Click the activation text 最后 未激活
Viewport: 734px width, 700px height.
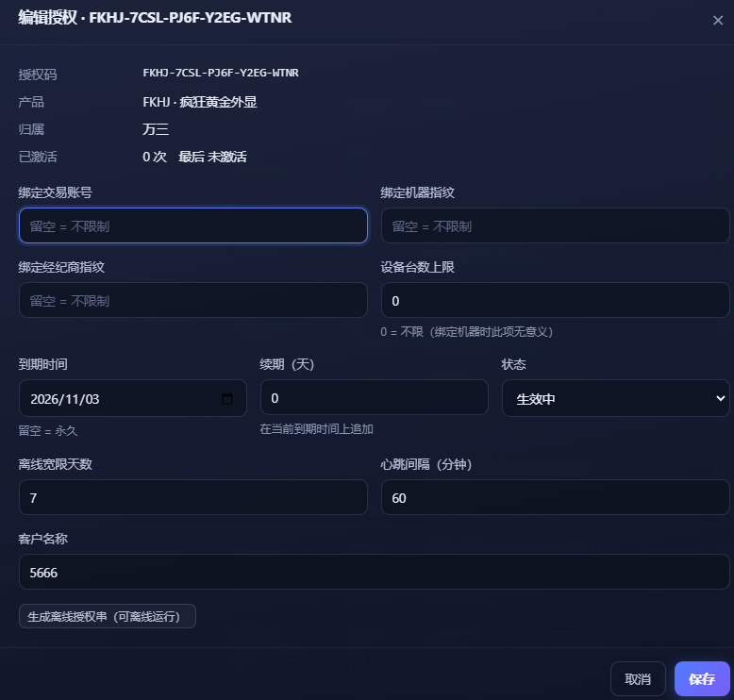tap(212, 157)
